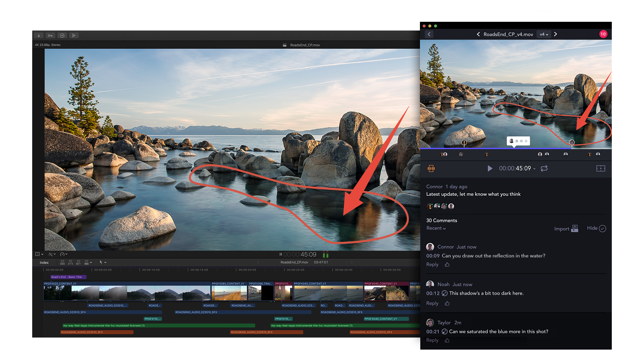Open the retime speedometer menu

(63, 254)
